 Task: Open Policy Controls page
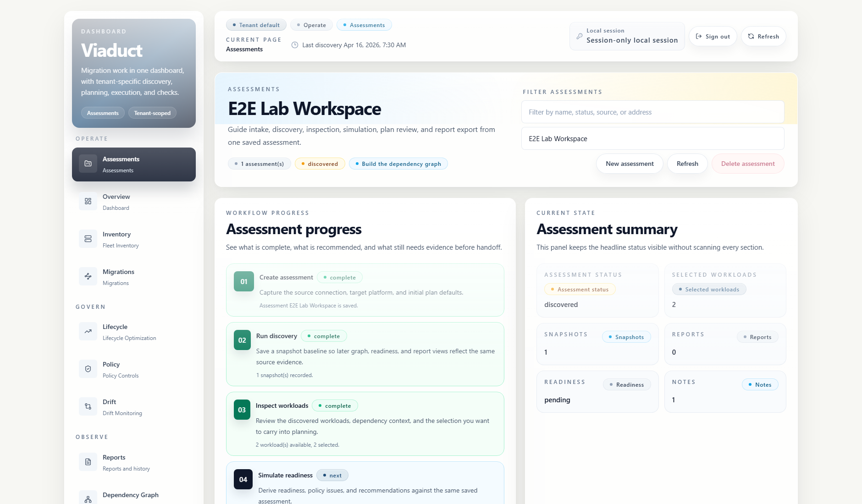[134, 370]
